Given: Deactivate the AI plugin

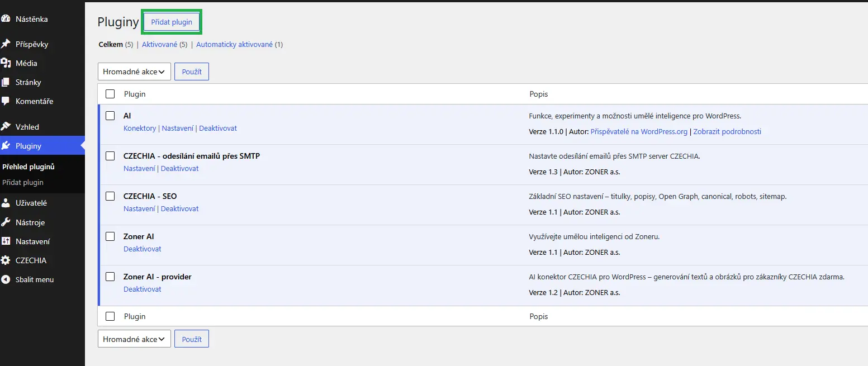Looking at the screenshot, I should tap(218, 128).
